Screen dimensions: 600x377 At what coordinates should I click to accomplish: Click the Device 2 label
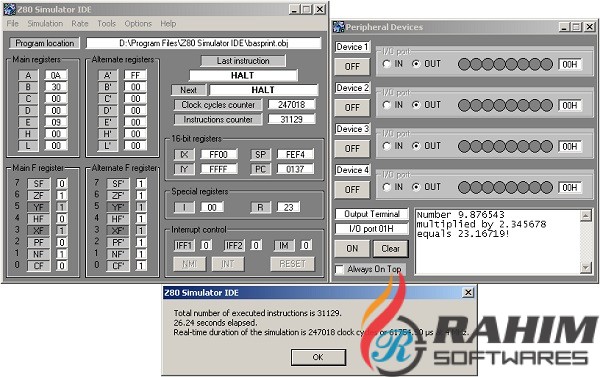tap(352, 88)
